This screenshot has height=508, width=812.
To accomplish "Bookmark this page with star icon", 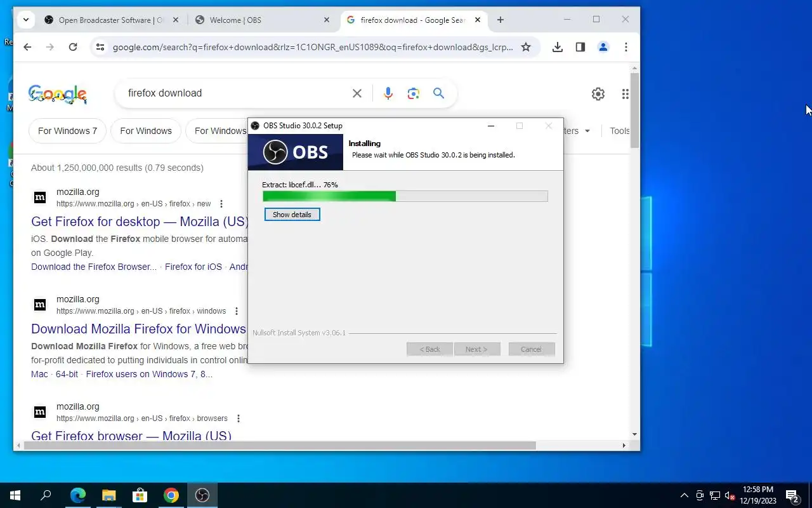I will (x=526, y=47).
